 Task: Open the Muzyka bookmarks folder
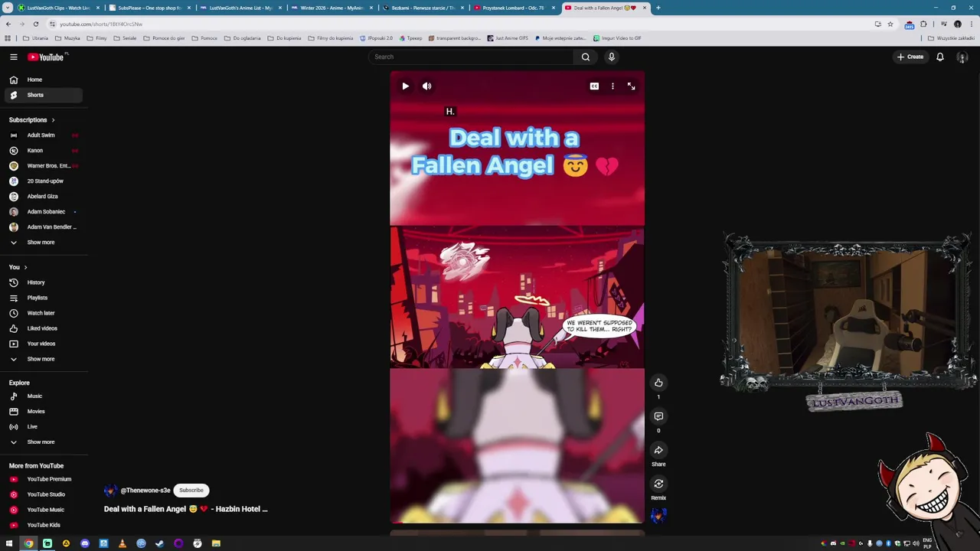(68, 38)
